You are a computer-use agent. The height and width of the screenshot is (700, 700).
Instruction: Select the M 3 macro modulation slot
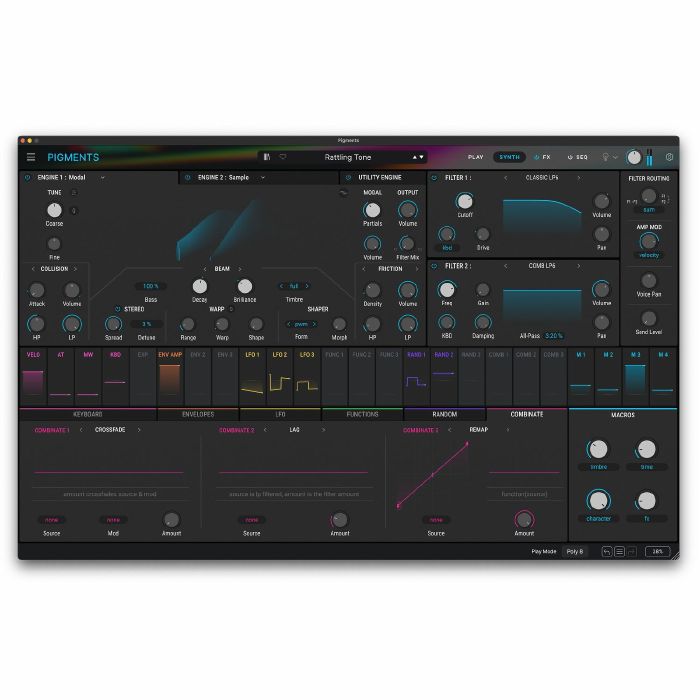tap(635, 377)
